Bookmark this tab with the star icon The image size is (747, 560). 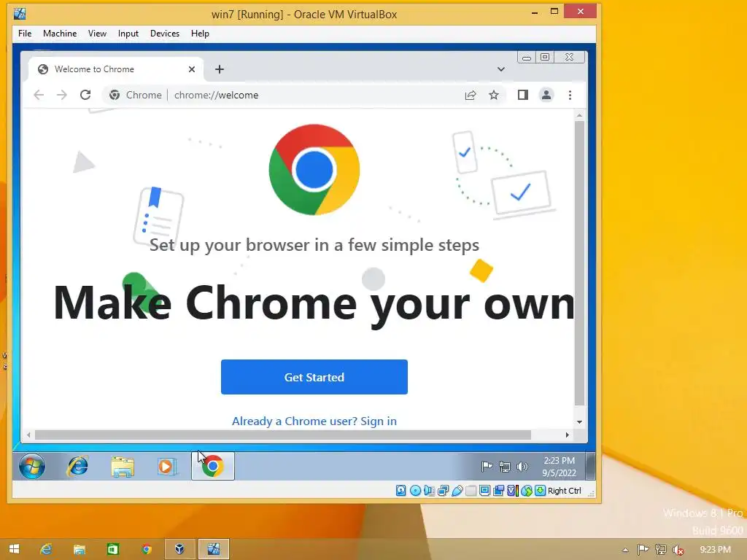[x=494, y=96]
